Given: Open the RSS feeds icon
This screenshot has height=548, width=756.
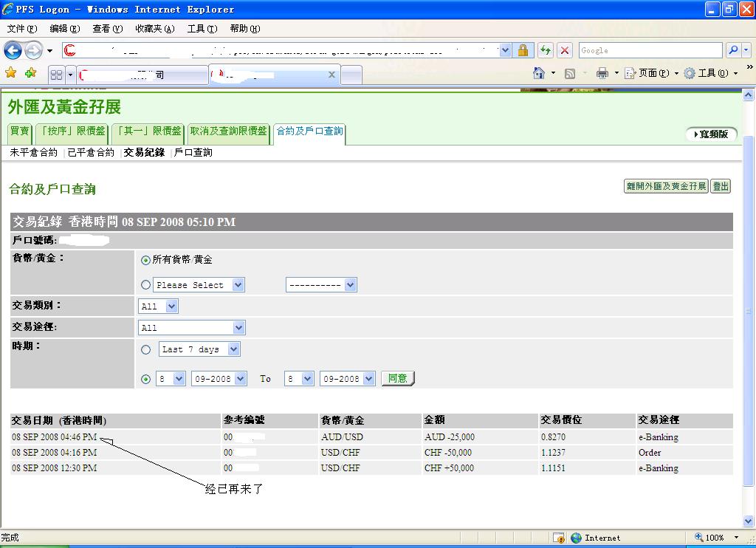Looking at the screenshot, I should point(570,73).
